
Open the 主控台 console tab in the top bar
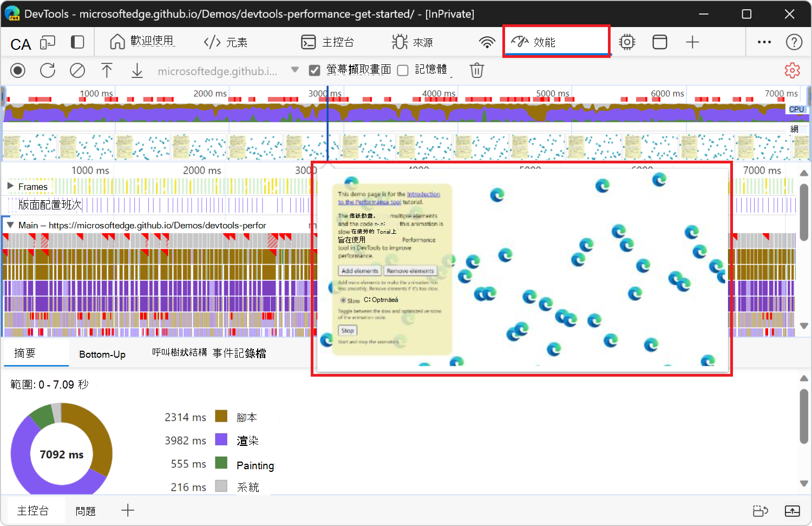[328, 42]
